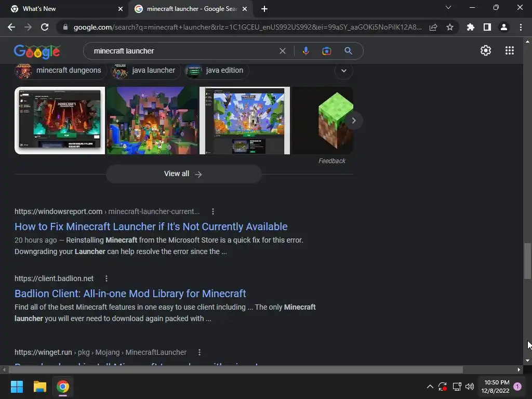Viewport: 532px width, 399px height.
Task: Open the Chrome extensions puzzle icon
Action: [x=471, y=27]
